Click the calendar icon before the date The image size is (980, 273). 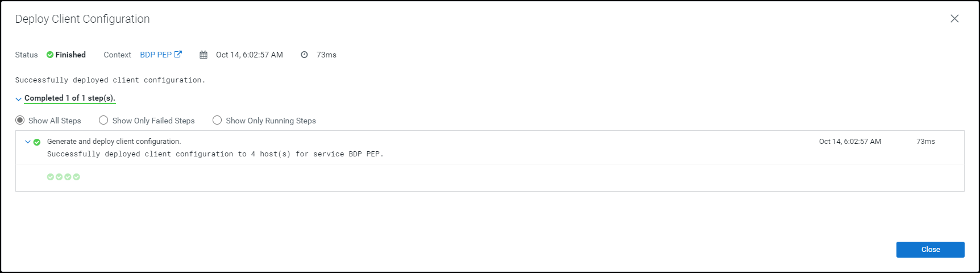pyautogui.click(x=204, y=55)
